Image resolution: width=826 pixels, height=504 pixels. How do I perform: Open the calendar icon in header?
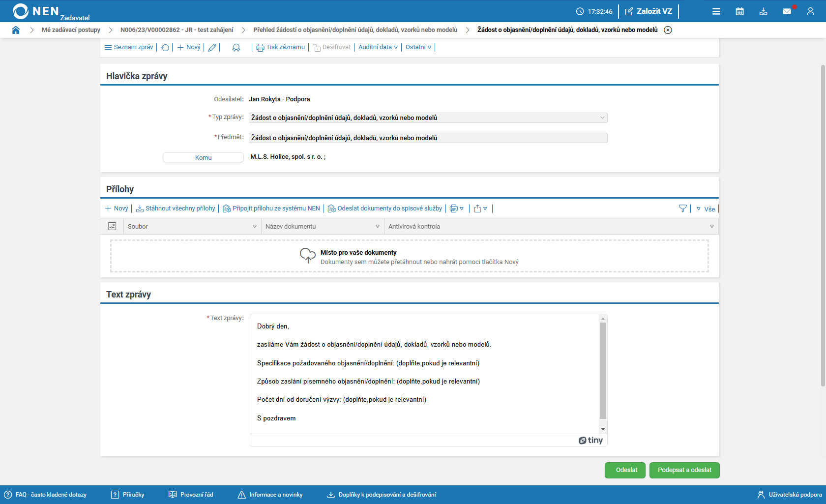(739, 11)
